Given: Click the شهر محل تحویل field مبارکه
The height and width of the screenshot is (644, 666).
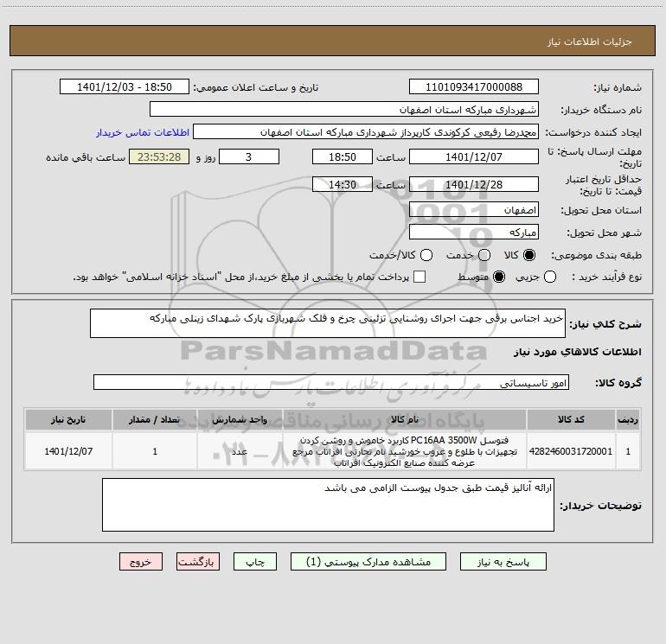Looking at the screenshot, I should pyautogui.click(x=474, y=233).
